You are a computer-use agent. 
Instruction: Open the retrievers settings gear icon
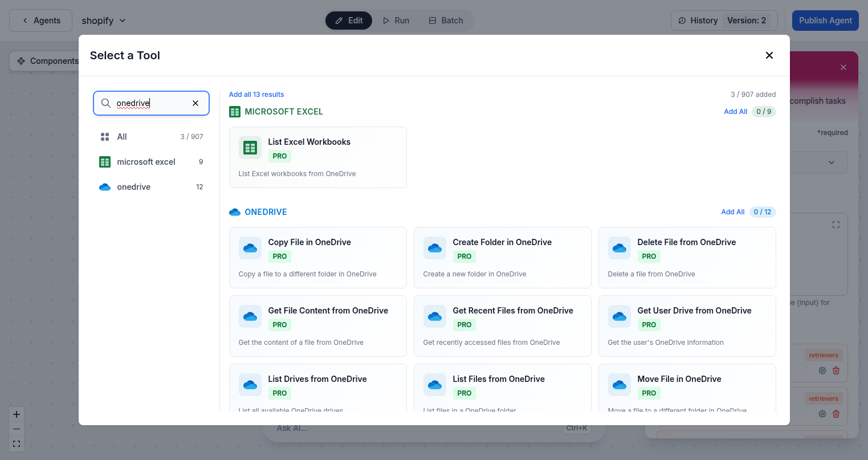point(822,370)
